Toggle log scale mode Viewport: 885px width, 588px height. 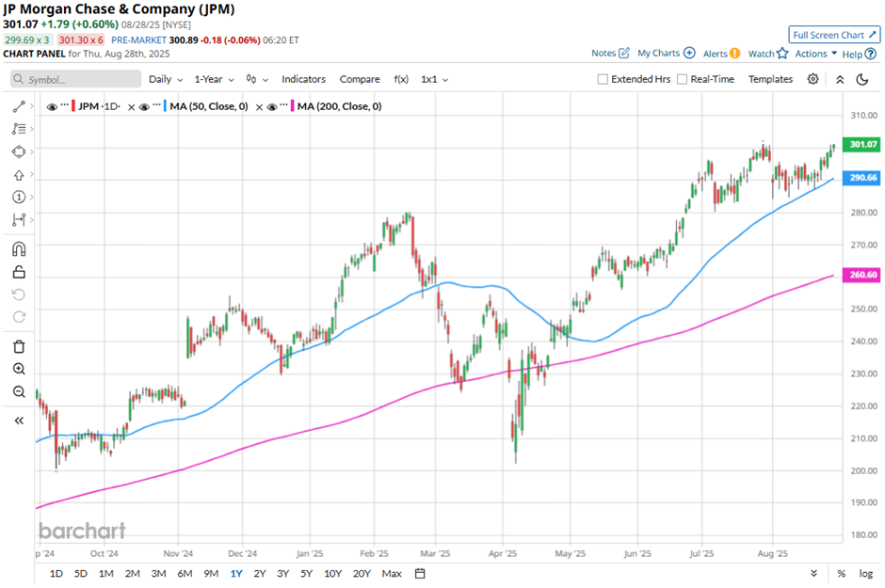coord(866,574)
